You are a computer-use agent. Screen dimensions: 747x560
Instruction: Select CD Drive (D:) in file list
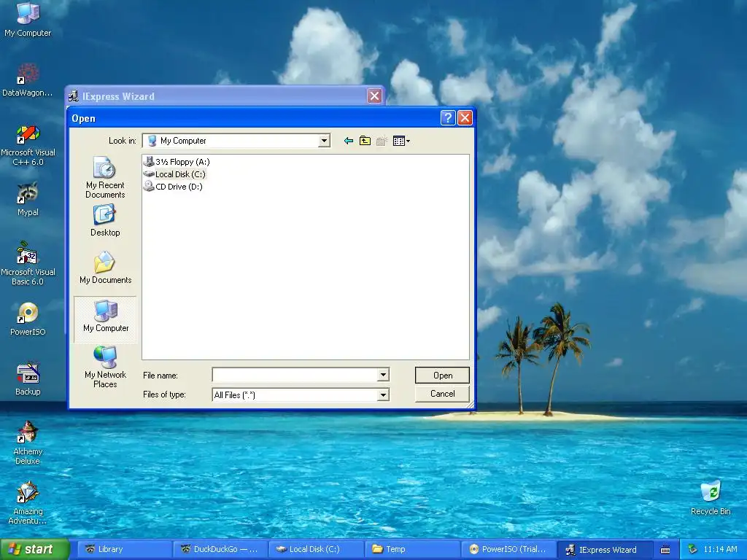pyautogui.click(x=174, y=187)
